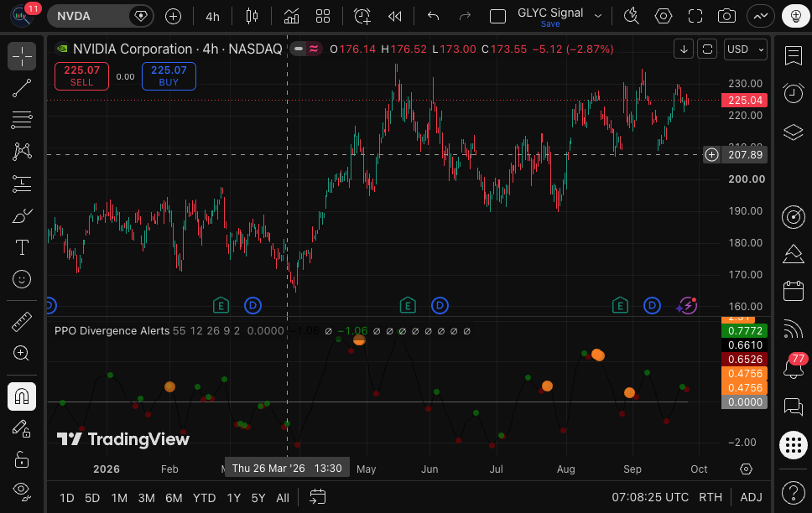The image size is (812, 513).
Task: Open the USD currency dropdown
Action: [745, 49]
